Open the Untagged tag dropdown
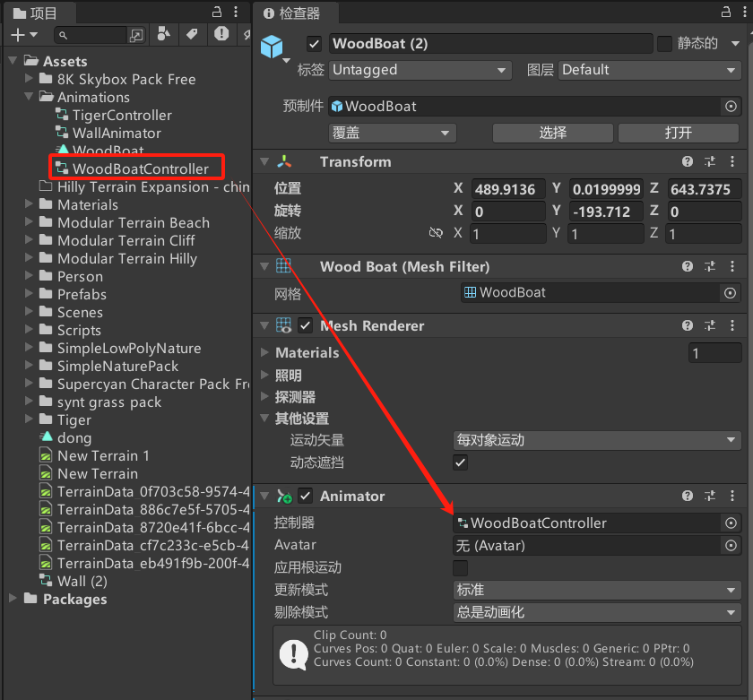This screenshot has width=753, height=700. (420, 70)
